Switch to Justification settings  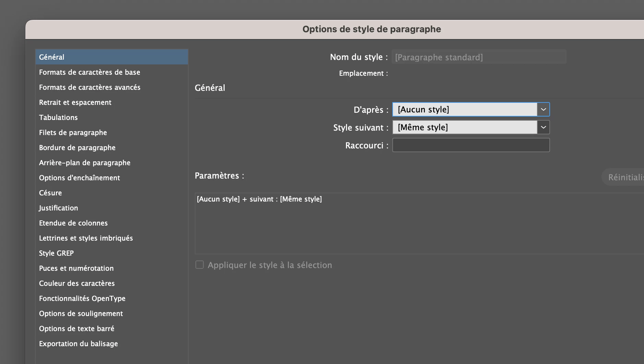tap(58, 208)
